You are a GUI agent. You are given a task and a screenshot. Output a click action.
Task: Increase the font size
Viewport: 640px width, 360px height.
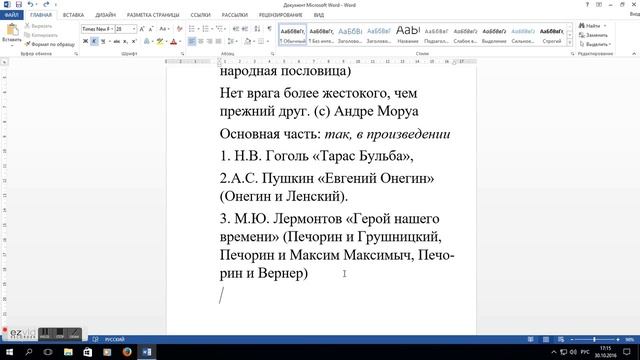click(x=142, y=29)
